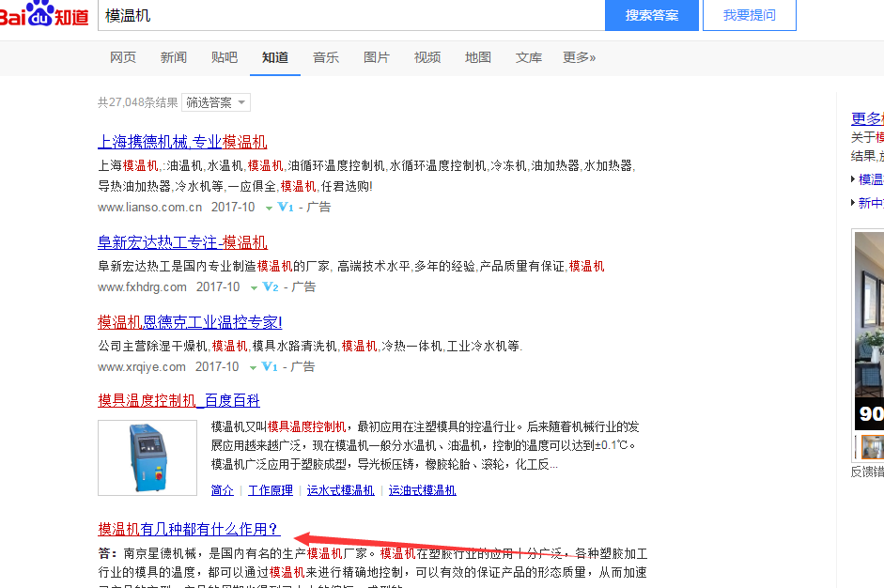The width and height of the screenshot is (884, 588).
Task: Click the V2 credit badge for fxhdrg.com
Action: coord(271,286)
